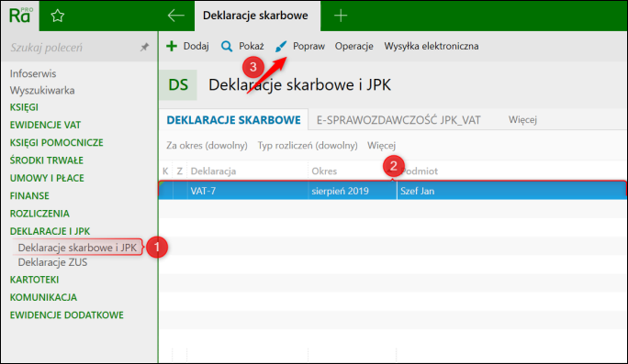Open the Infoserwis link
Image resolution: width=628 pixels, height=364 pixels.
coord(33,73)
